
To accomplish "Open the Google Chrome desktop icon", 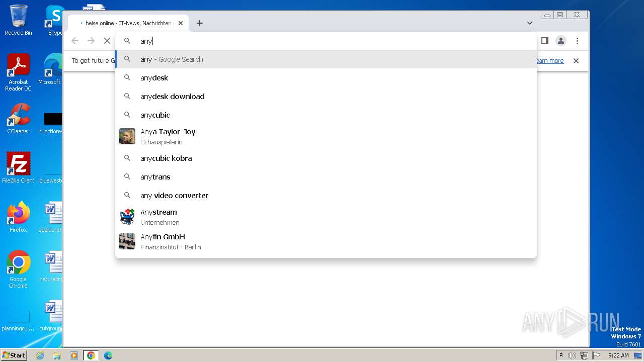I will [x=18, y=269].
